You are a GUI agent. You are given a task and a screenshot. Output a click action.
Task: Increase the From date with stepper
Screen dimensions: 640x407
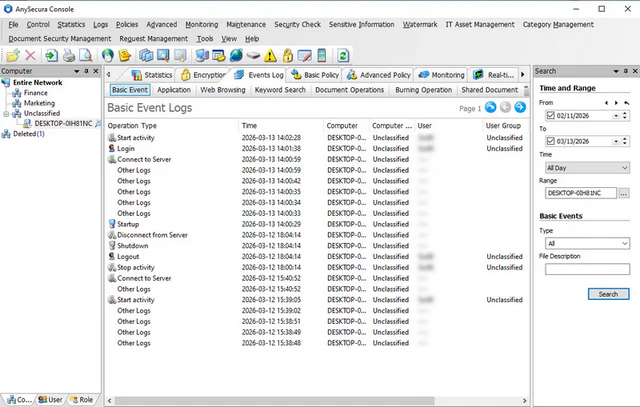coord(625,113)
